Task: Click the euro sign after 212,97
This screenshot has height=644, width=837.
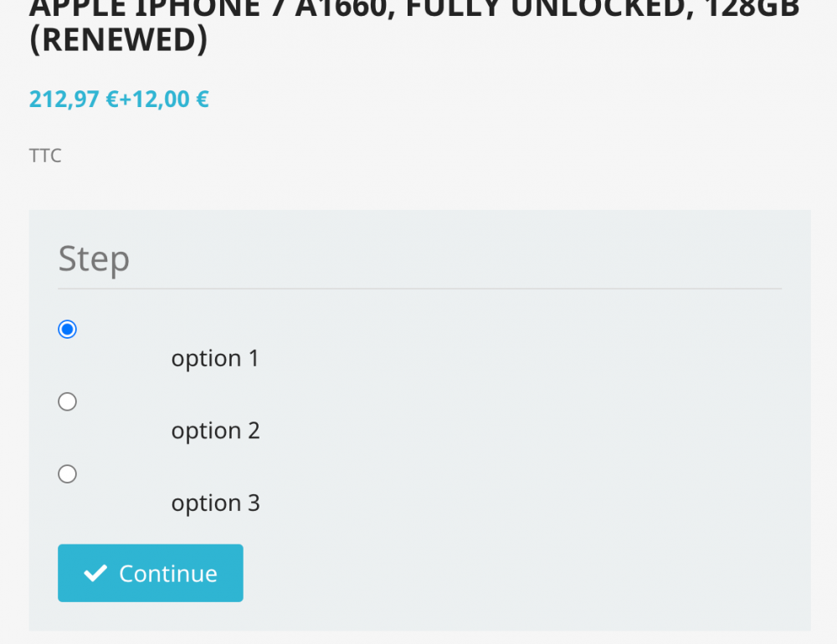Action: pyautogui.click(x=112, y=100)
